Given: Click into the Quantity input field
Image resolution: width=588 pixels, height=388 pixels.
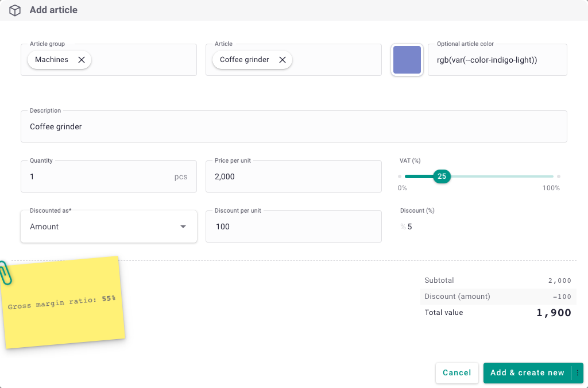Looking at the screenshot, I should pyautogui.click(x=98, y=176).
